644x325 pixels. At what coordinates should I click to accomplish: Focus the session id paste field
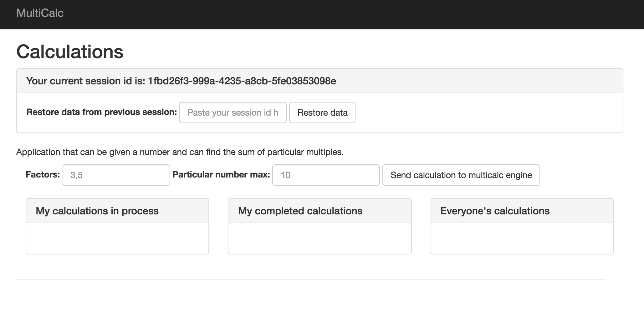click(x=233, y=112)
